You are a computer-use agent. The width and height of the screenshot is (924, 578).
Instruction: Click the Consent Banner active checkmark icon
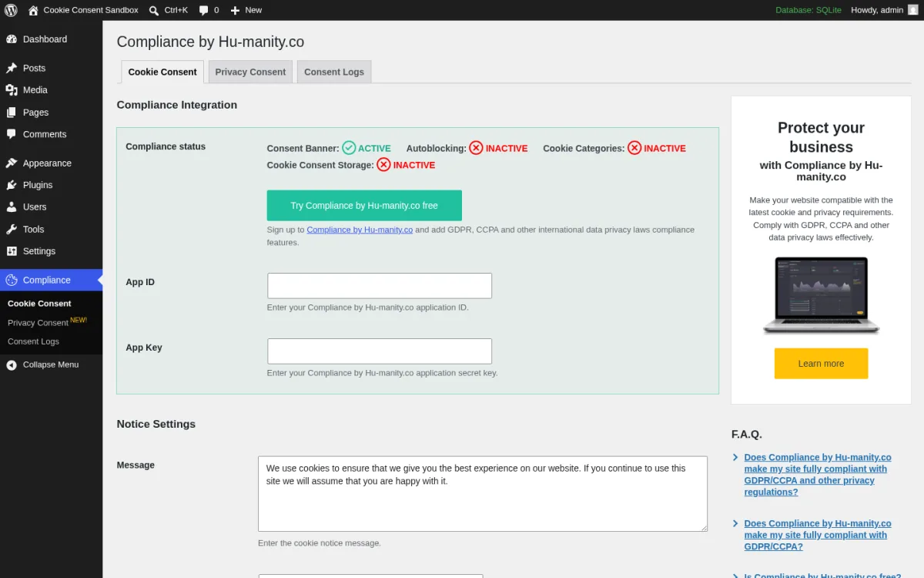349,148
